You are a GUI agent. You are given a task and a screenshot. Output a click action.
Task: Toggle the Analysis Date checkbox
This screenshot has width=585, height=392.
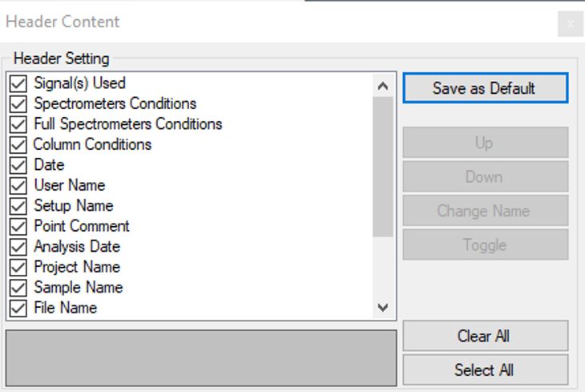point(18,247)
